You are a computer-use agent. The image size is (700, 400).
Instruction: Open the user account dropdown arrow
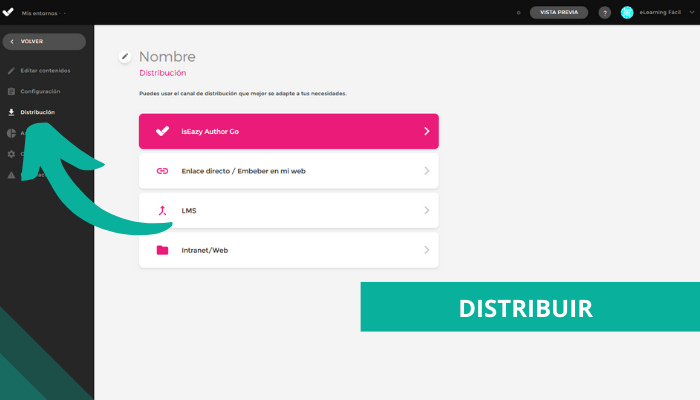point(692,12)
